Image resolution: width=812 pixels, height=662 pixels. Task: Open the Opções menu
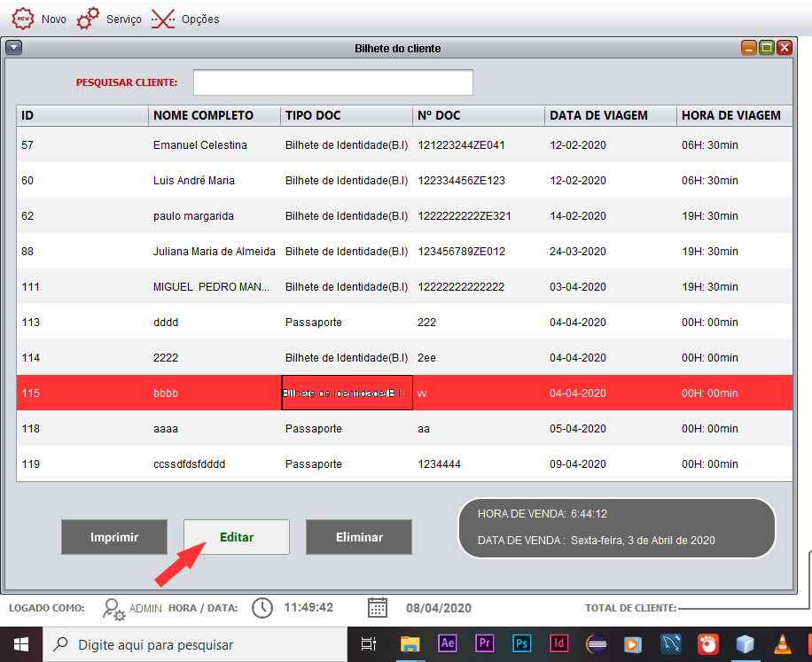pyautogui.click(x=200, y=19)
